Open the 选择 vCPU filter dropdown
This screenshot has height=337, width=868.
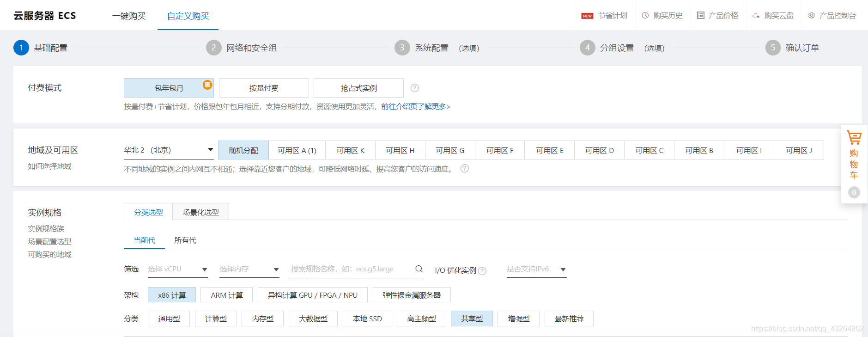[x=178, y=269]
